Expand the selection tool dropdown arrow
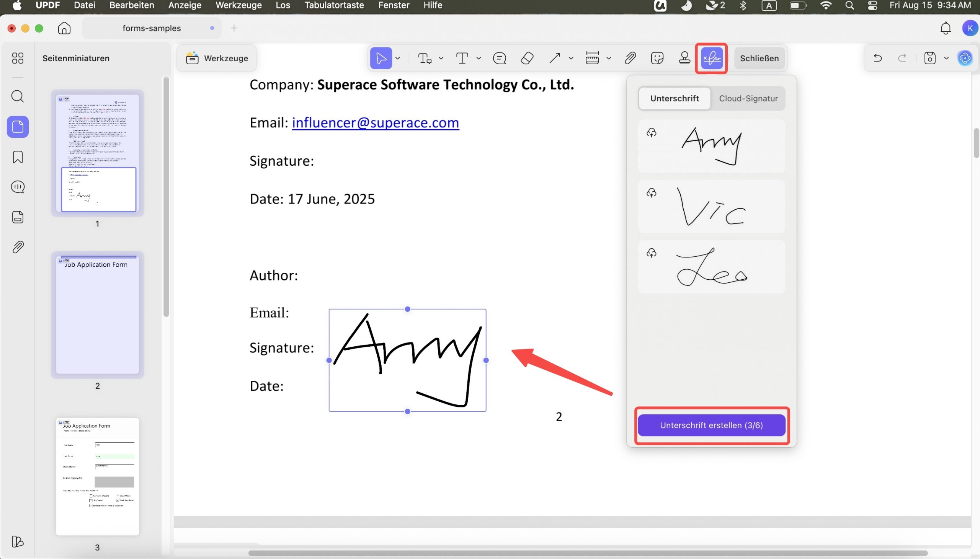Viewport: 980px width, 559px height. pos(397,59)
